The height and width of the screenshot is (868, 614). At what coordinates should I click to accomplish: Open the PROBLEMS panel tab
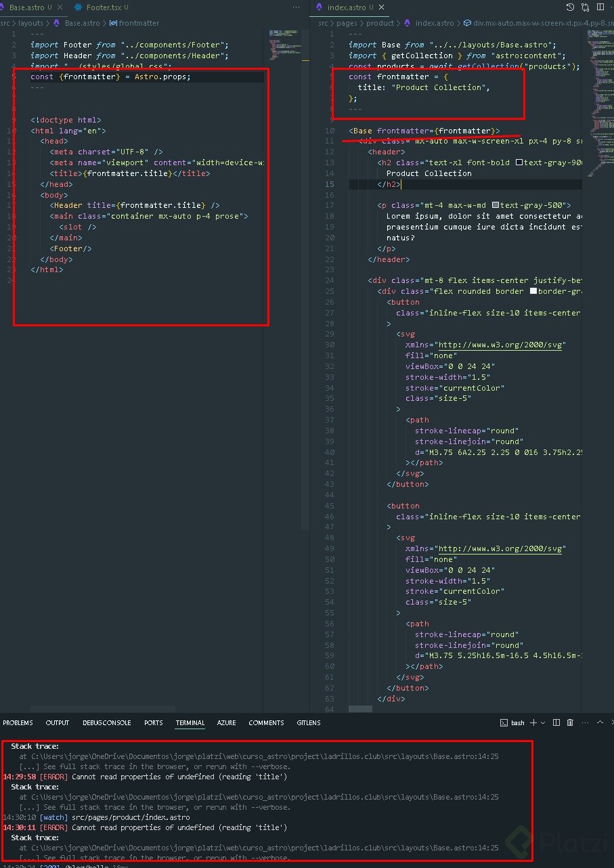point(18,723)
